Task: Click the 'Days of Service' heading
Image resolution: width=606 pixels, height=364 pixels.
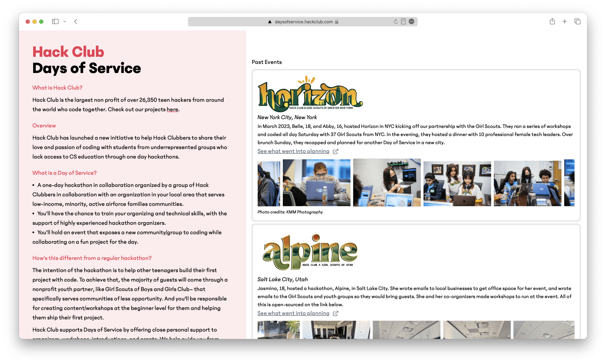Action: tap(87, 68)
